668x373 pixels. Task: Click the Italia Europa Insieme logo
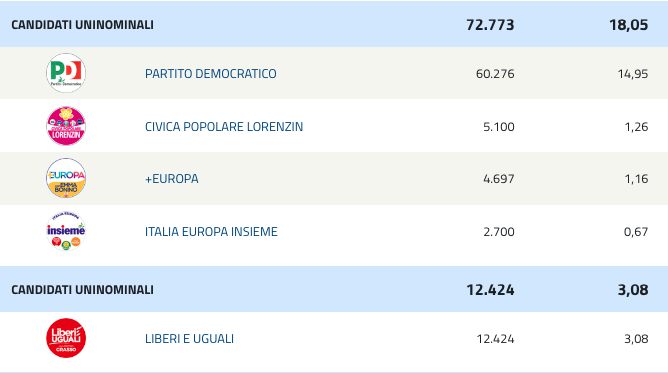(66, 231)
